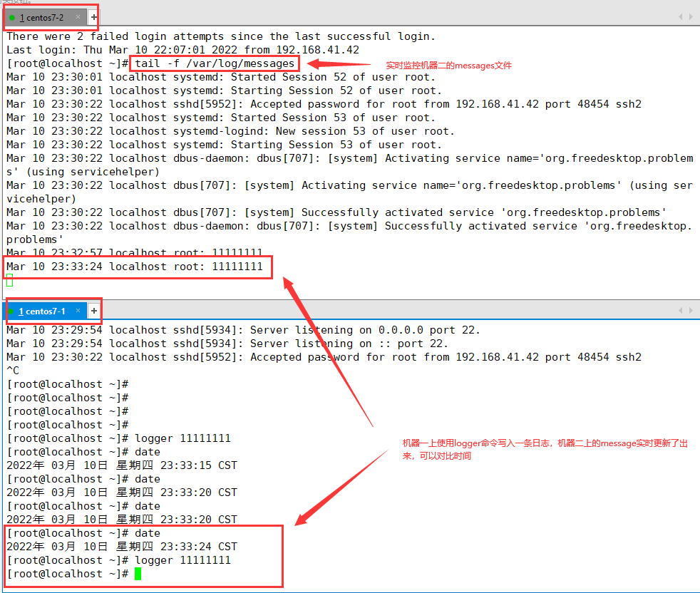The height and width of the screenshot is (593, 700).
Task: Click the date output showing 23:33:15 CST
Action: (x=122, y=465)
